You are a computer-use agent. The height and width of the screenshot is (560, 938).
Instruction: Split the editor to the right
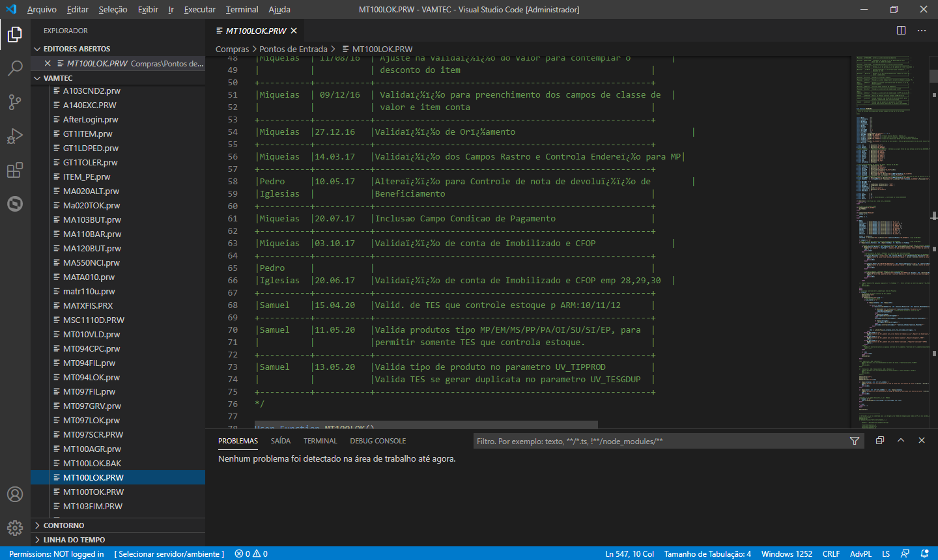pos(901,31)
